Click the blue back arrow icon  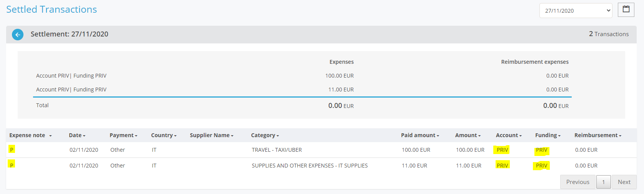point(18,35)
